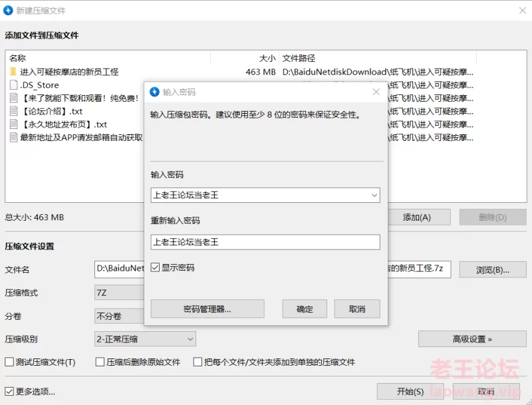Close the 输入密码 dialog with X

click(376, 92)
